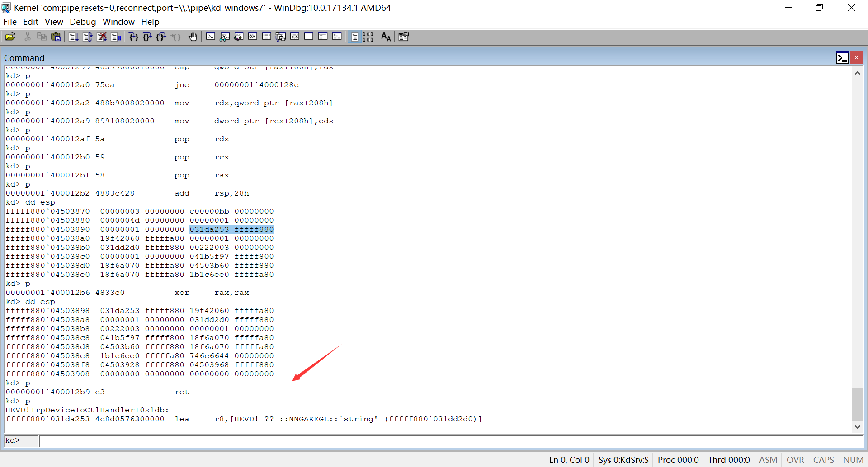Screen dimensions: 868x467
Task: Click the Run to Cursor icon
Action: point(176,37)
